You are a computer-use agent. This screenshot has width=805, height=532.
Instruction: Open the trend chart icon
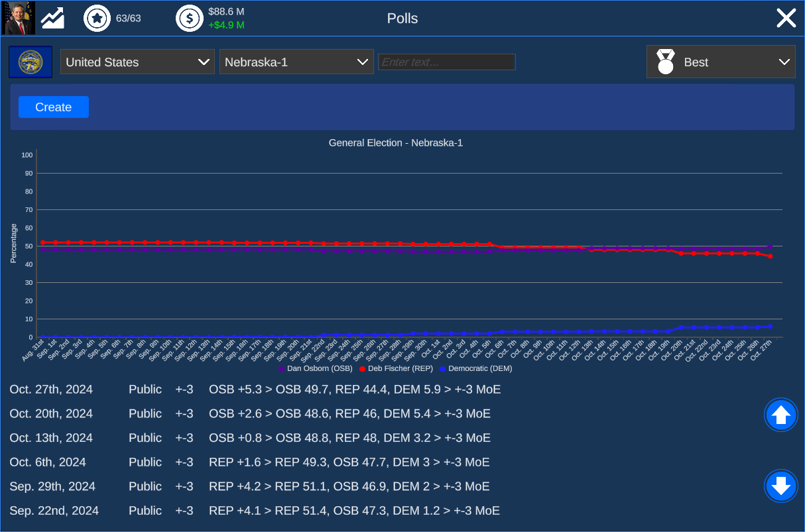click(53, 18)
